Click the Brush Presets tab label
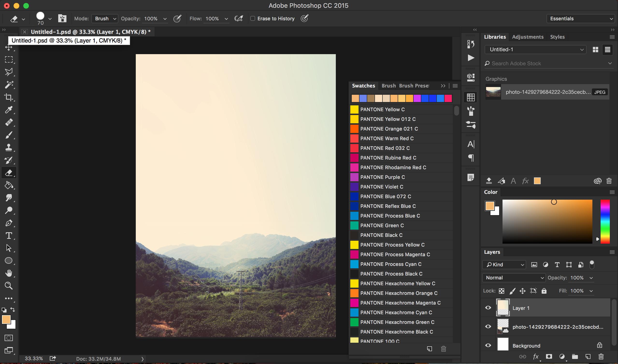The height and width of the screenshot is (364, 618). pyautogui.click(x=414, y=85)
